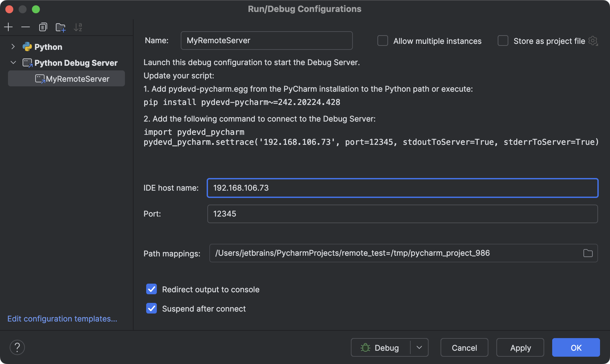Open Store as project file gear settings
Screen dimensions: 610x364
tap(593, 41)
